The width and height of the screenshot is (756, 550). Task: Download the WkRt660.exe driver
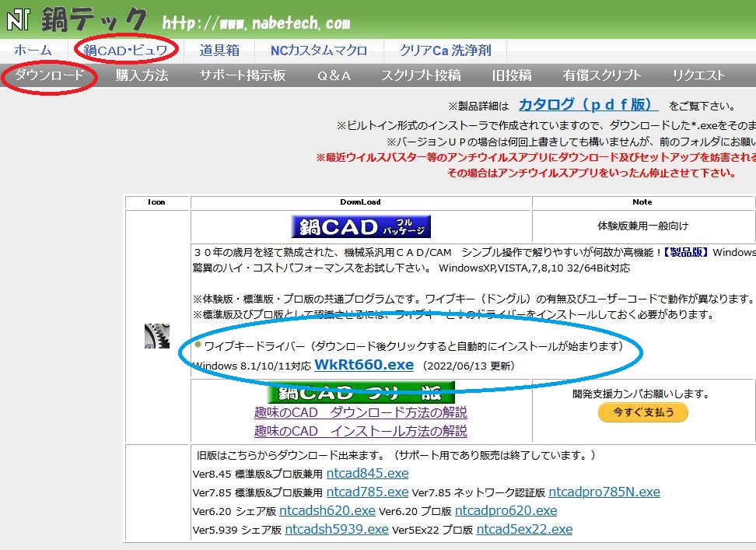[364, 365]
